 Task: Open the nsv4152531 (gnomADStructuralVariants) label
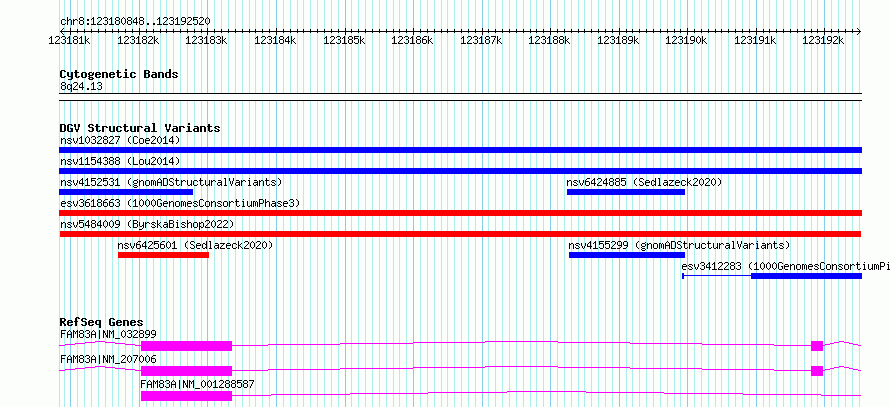(x=171, y=182)
